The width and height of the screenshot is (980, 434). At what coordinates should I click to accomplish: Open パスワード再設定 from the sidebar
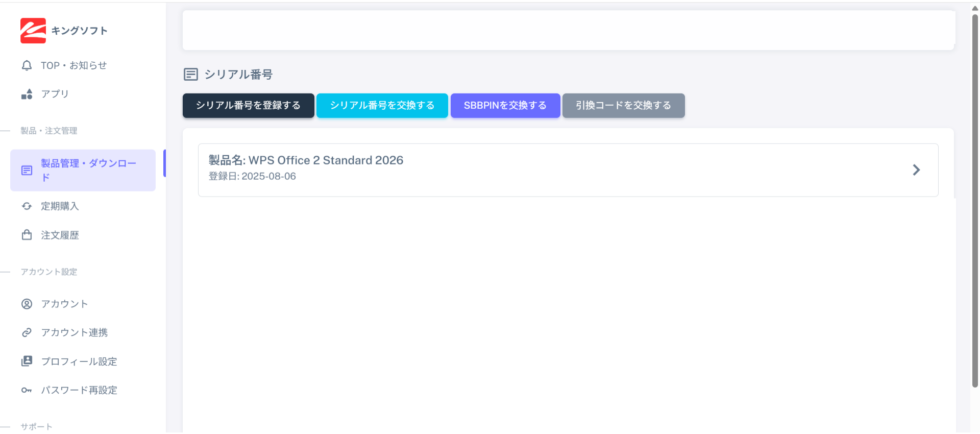[x=79, y=391]
